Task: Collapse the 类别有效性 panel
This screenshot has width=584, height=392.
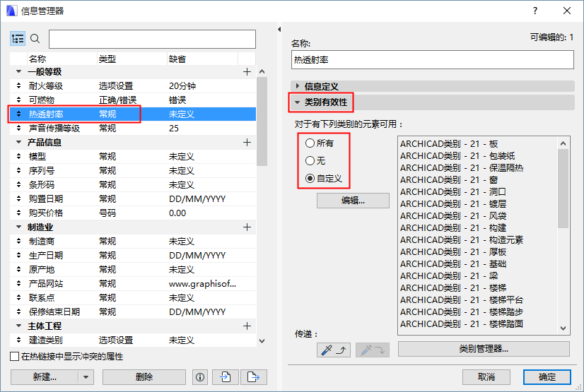Action: [x=297, y=102]
